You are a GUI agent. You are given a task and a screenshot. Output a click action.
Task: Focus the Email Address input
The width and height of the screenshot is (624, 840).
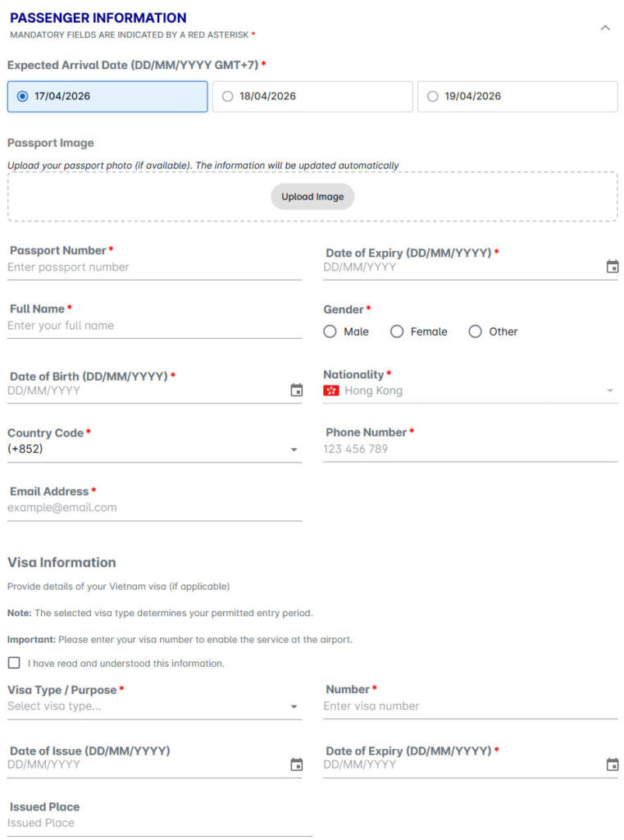point(154,508)
